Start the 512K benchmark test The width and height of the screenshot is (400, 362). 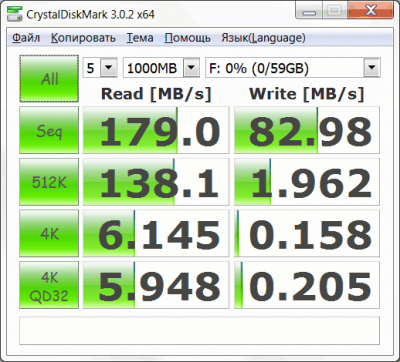coord(49,182)
